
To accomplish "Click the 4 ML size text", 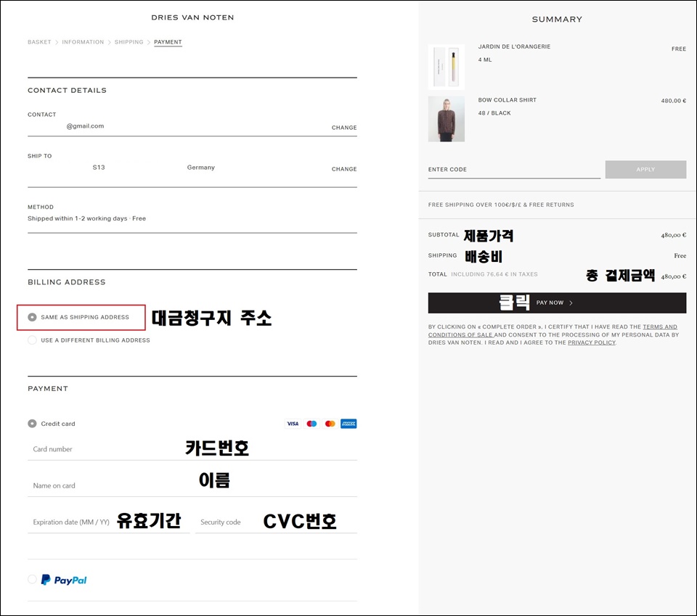I will click(485, 60).
